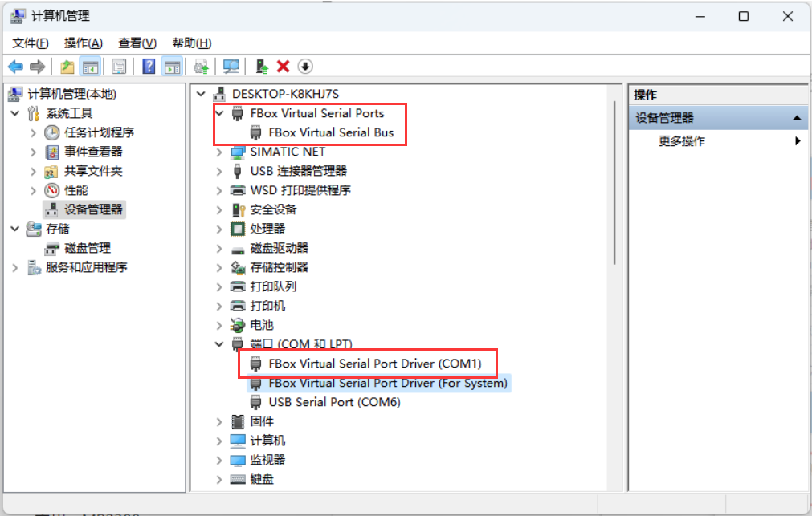
Task: Select 磁盘管理 in the left tree
Action: (x=88, y=248)
